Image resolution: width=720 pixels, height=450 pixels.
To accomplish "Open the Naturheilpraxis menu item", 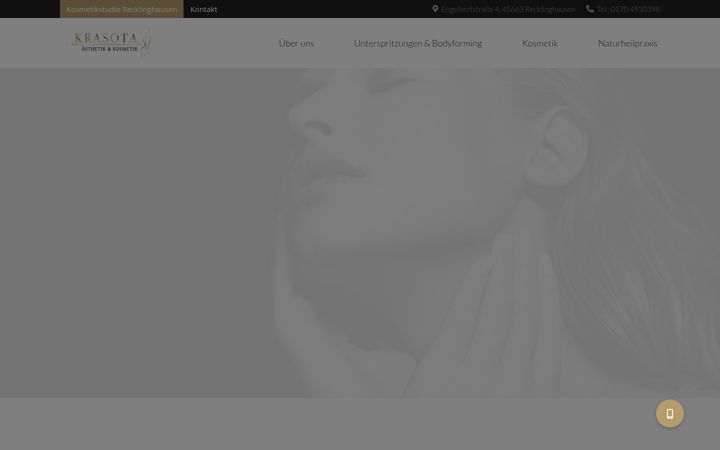I will pos(628,43).
